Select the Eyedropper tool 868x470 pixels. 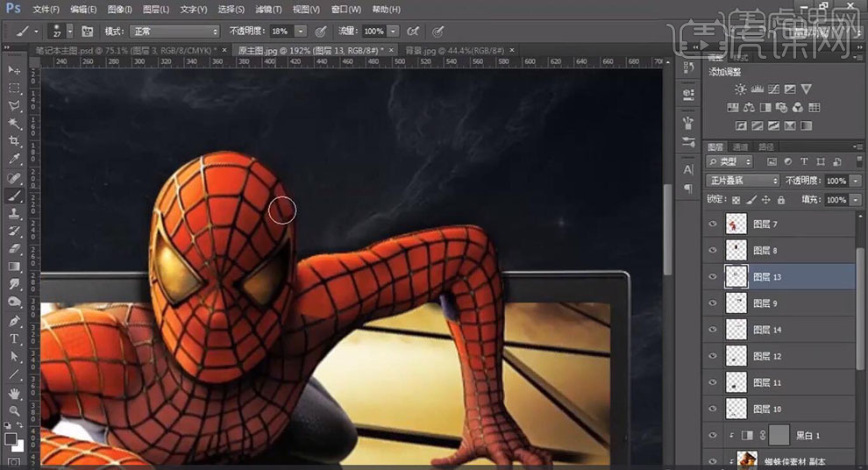pos(14,160)
